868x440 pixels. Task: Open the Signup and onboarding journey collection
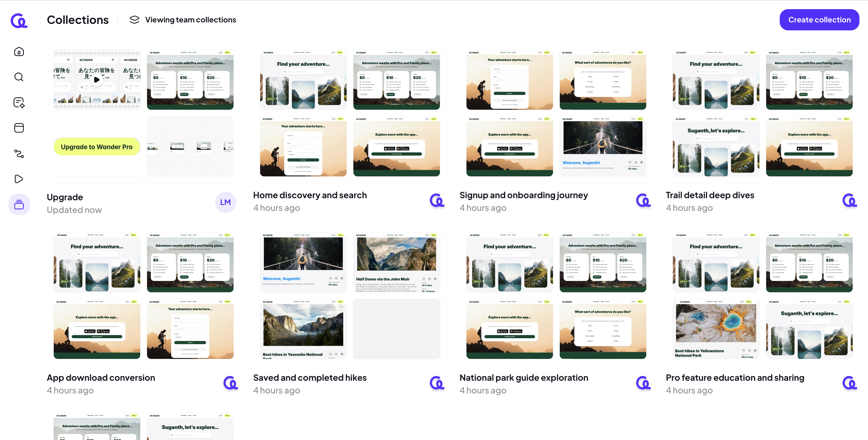pyautogui.click(x=523, y=195)
